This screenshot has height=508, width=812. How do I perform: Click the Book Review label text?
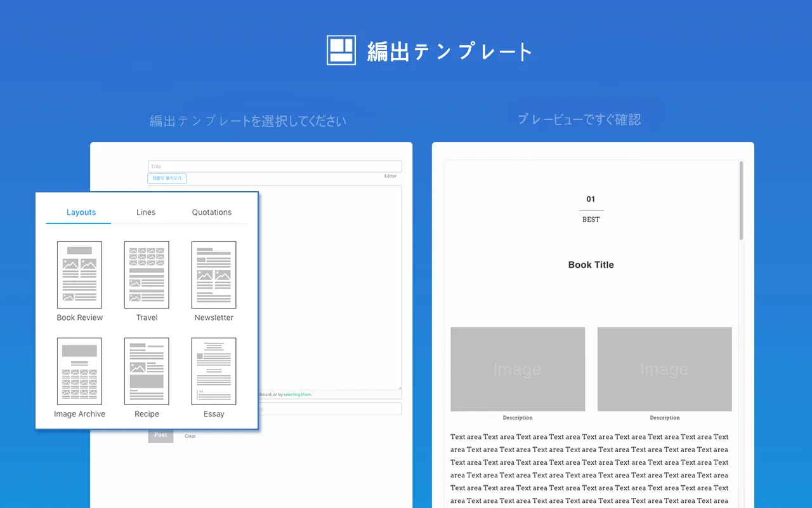click(x=80, y=317)
